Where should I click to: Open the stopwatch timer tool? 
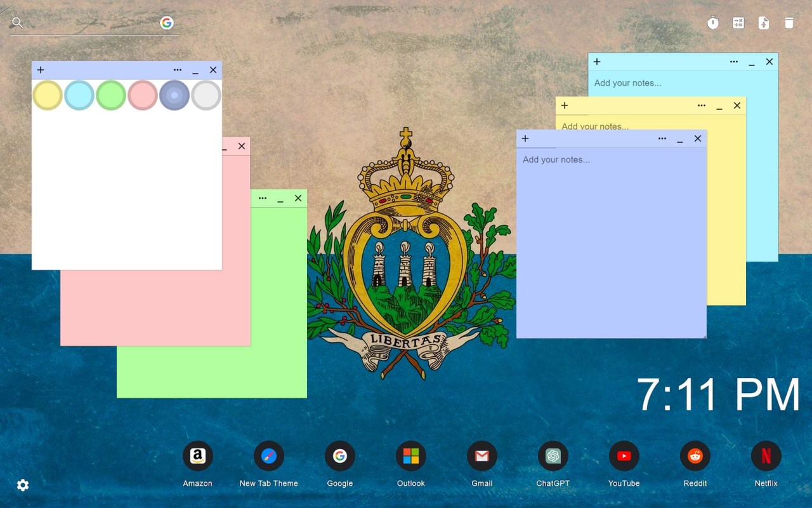tap(713, 23)
